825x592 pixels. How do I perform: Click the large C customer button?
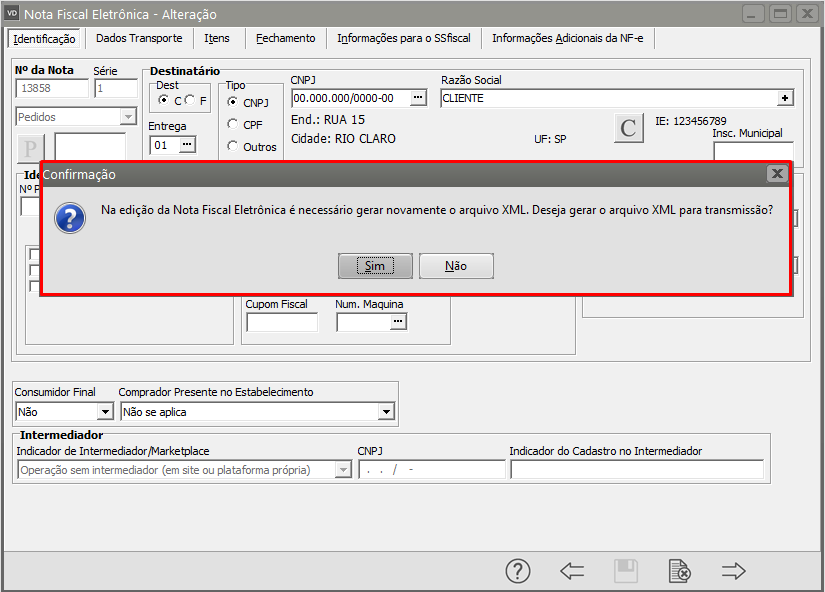click(x=628, y=128)
